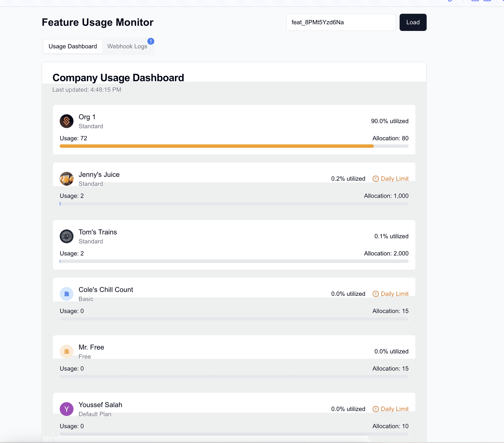Click Daily Limit alert icon for Youssef Salah

pos(375,409)
